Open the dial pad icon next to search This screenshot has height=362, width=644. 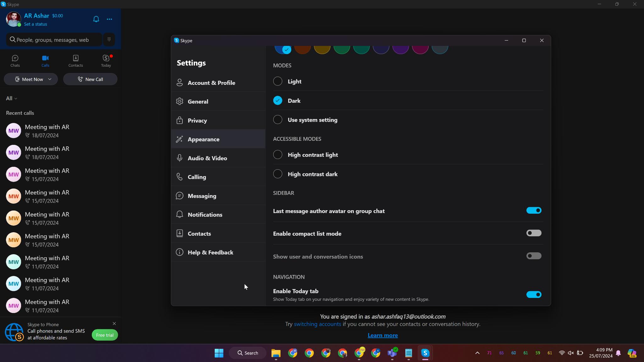click(109, 39)
